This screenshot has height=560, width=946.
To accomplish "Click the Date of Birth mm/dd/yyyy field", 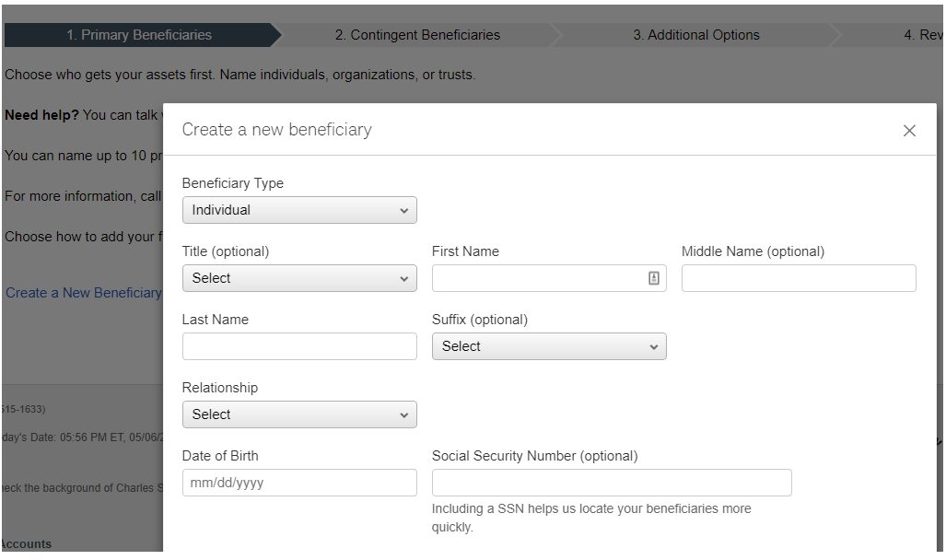I will tap(299, 483).
